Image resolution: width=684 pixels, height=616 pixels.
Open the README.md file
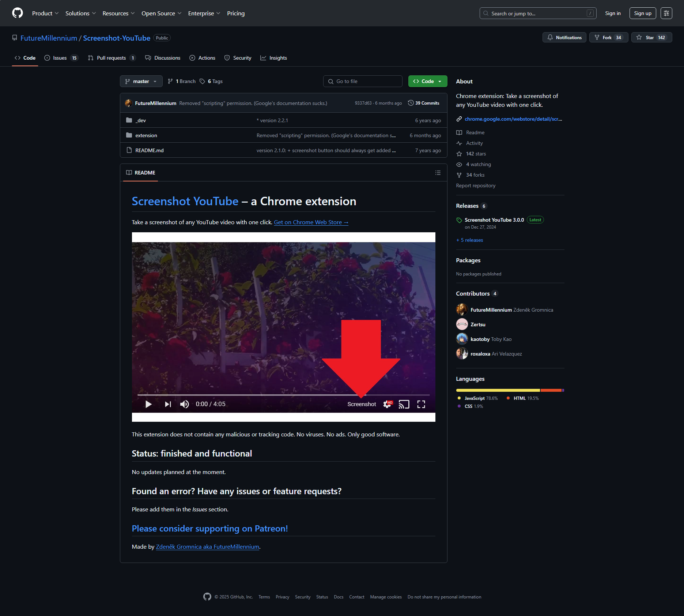click(x=150, y=150)
